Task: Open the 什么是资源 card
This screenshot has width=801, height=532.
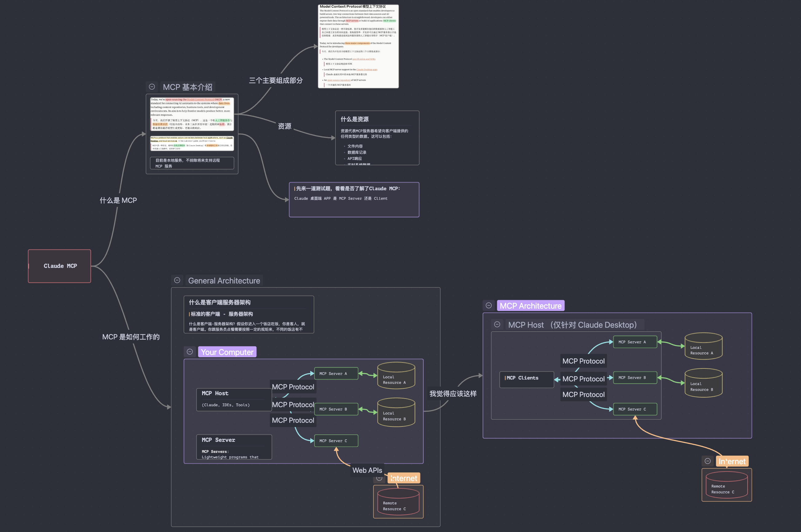Action: tap(377, 138)
